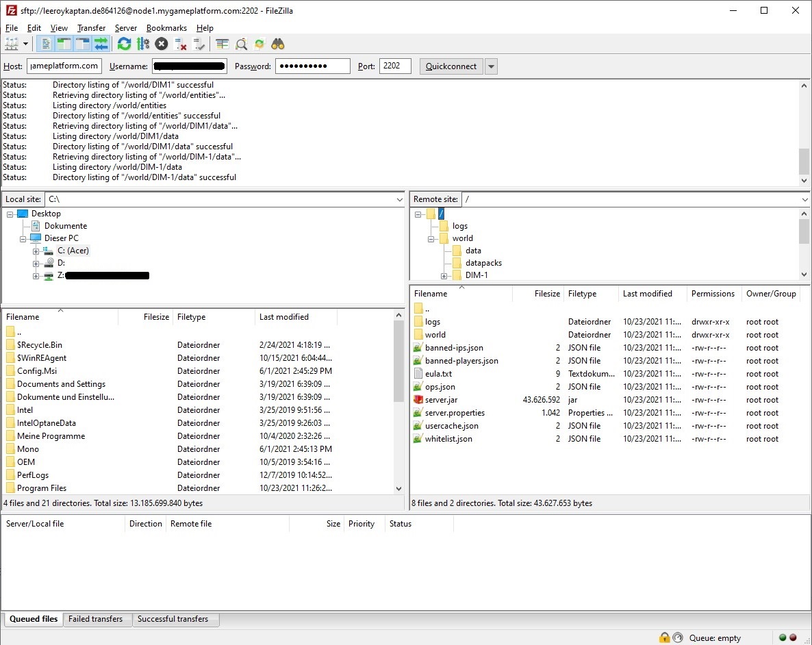Viewport: 812px width, 645px height.
Task: Open the Site Manager dropdown arrow
Action: (x=25, y=44)
